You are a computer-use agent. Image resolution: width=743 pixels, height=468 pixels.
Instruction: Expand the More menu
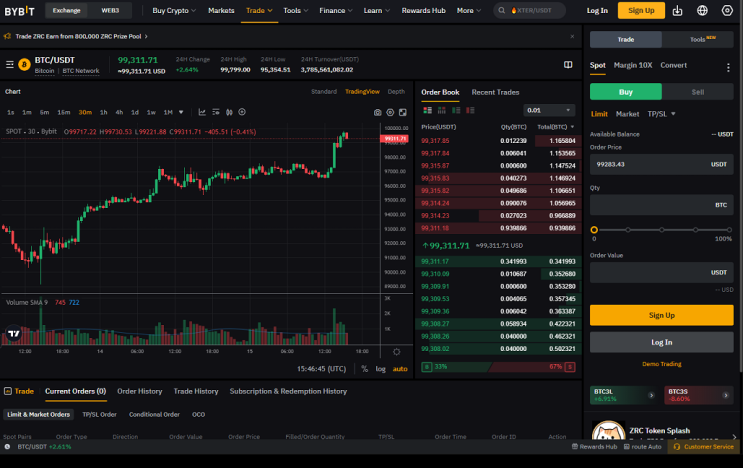pyautogui.click(x=469, y=10)
